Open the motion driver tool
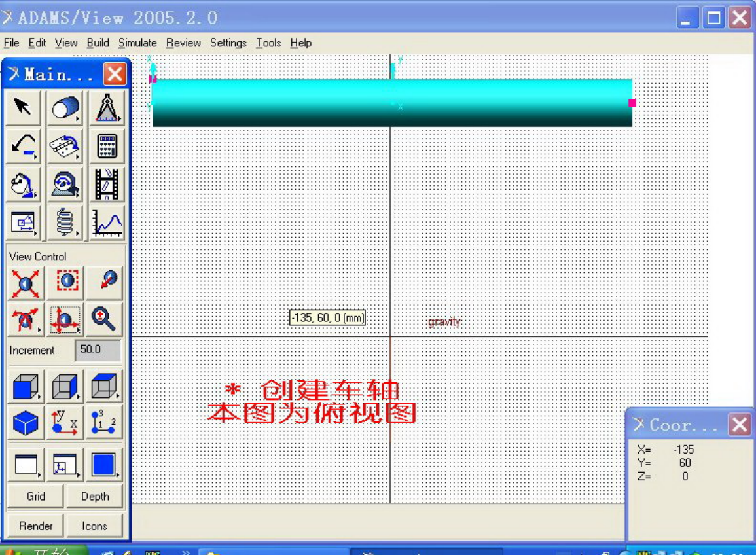756x555 pixels. (x=65, y=184)
